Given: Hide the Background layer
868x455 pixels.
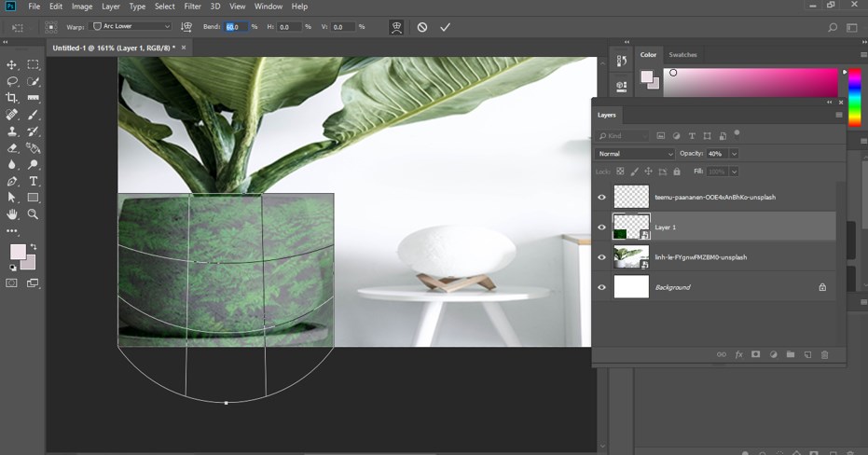Looking at the screenshot, I should (601, 287).
